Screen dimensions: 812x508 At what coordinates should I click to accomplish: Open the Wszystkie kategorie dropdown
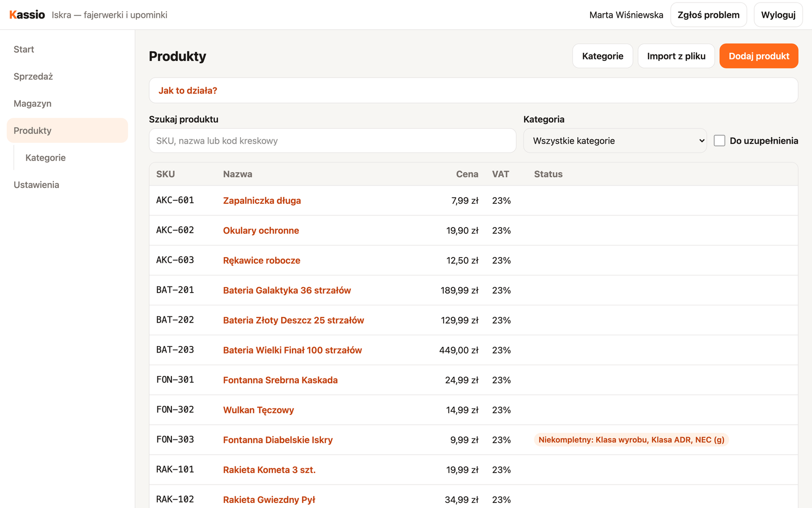(x=615, y=141)
